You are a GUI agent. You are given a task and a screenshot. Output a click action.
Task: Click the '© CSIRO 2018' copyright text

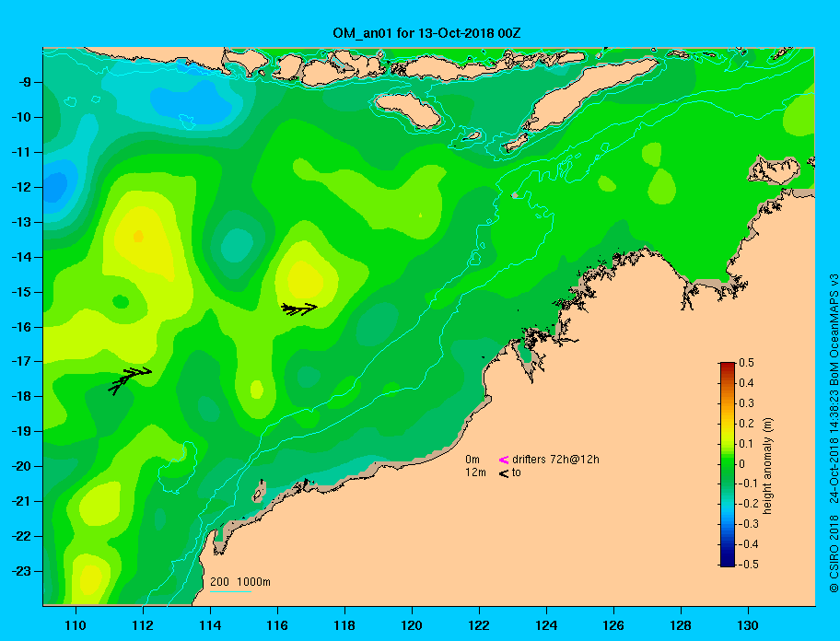(x=834, y=554)
